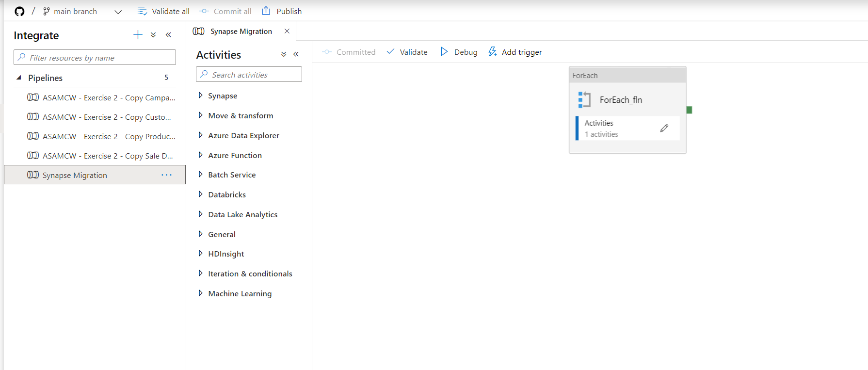The height and width of the screenshot is (370, 868).
Task: Click Commit all
Action: point(225,11)
